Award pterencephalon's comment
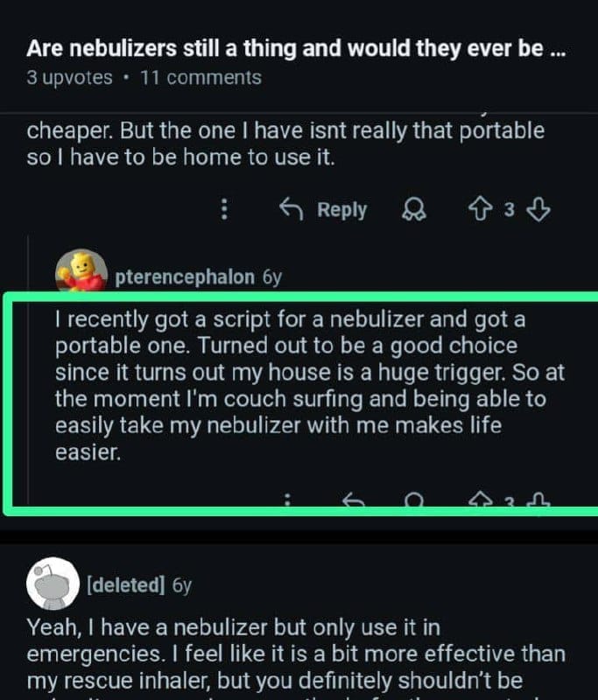Image resolution: width=598 pixels, height=700 pixels. pyautogui.click(x=414, y=501)
